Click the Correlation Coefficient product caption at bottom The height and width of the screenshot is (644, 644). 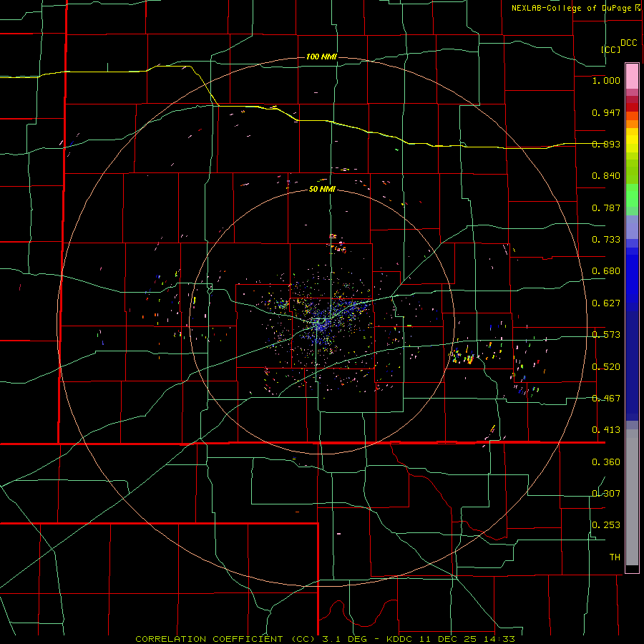pos(325,639)
